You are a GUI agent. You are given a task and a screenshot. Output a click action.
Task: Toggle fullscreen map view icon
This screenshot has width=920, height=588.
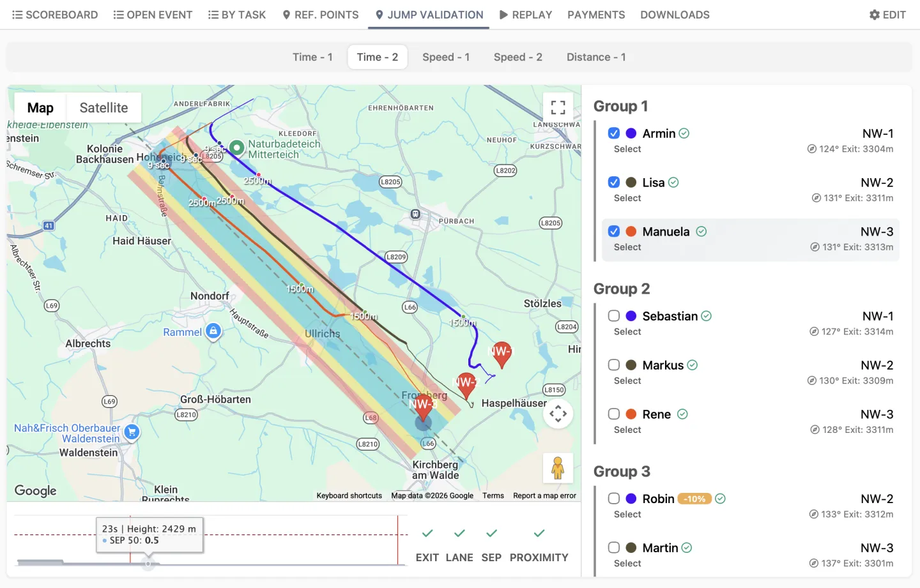tap(558, 107)
